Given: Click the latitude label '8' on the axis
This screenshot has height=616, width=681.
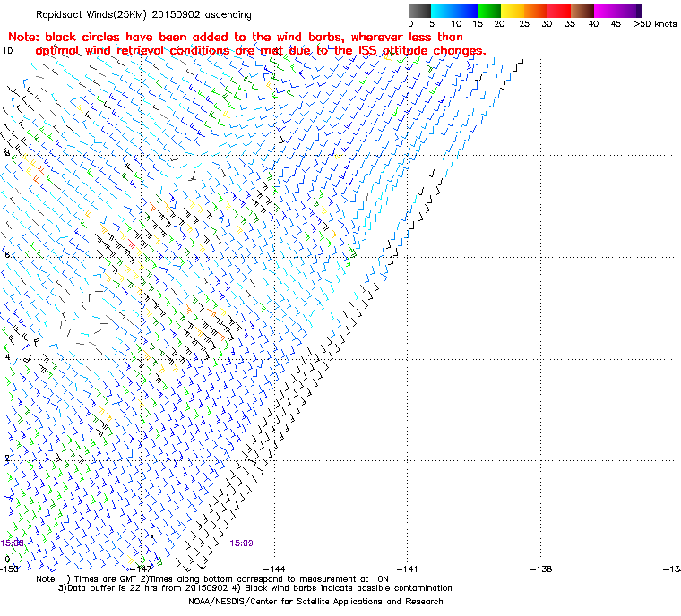Looking at the screenshot, I should click(x=7, y=153).
